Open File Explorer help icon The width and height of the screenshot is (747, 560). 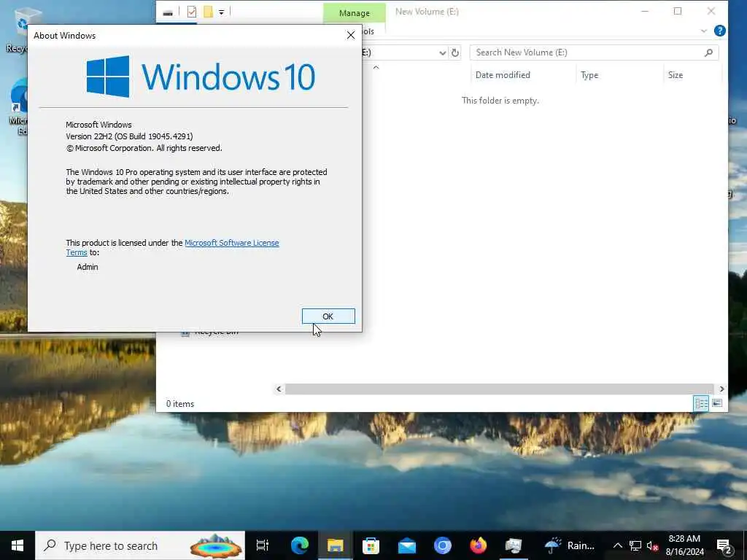pyautogui.click(x=719, y=31)
